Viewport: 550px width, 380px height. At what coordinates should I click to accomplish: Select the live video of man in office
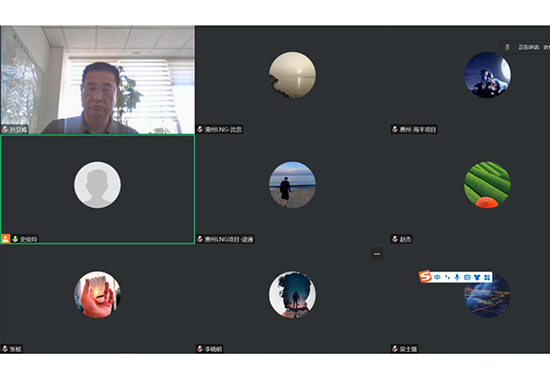(x=98, y=80)
